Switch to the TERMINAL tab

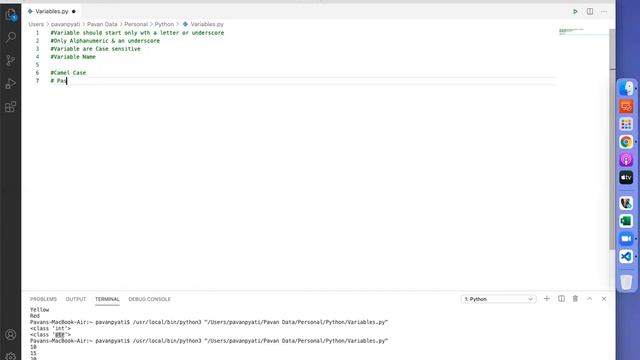(107, 299)
